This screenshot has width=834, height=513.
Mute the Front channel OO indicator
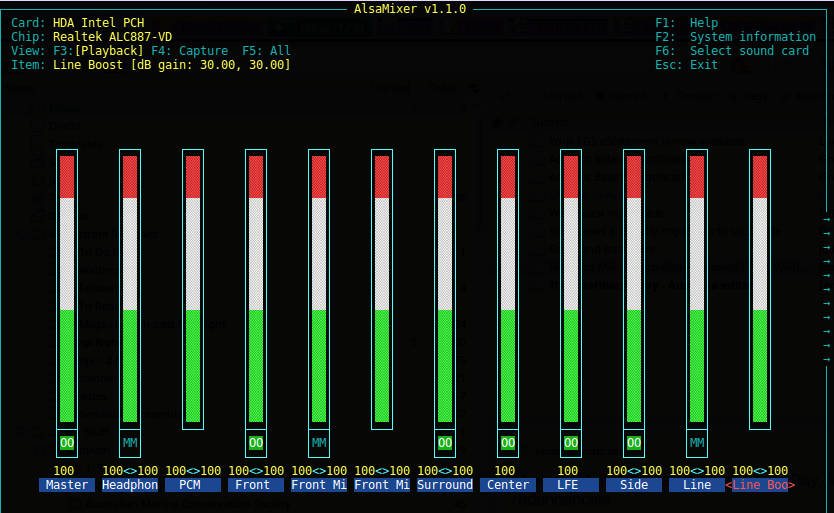(256, 442)
